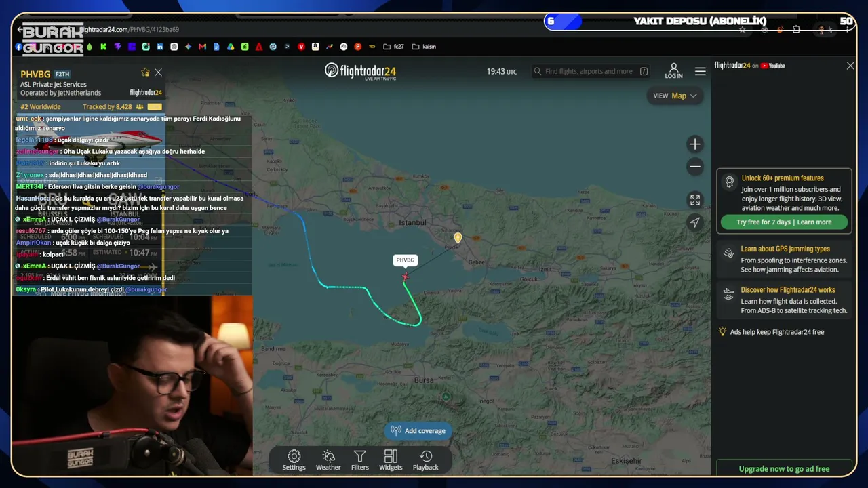The image size is (868, 488).
Task: Center map on my location arrow
Action: coord(695,222)
